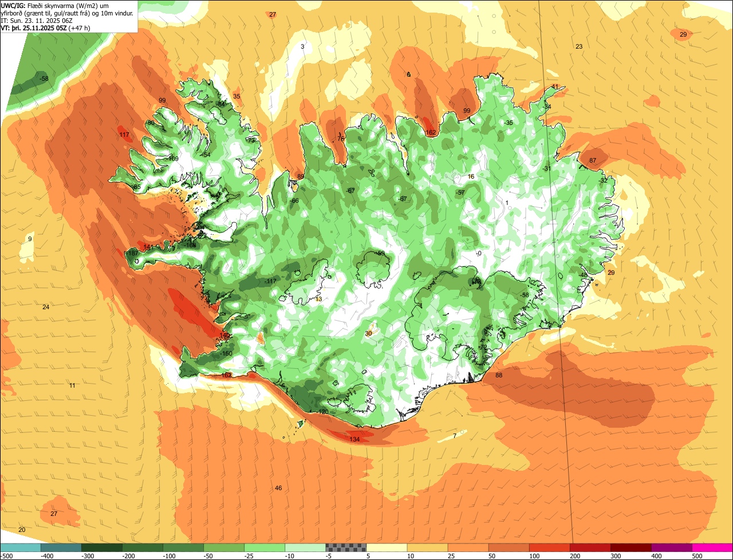Click the value 7 off the south coast

[455, 436]
